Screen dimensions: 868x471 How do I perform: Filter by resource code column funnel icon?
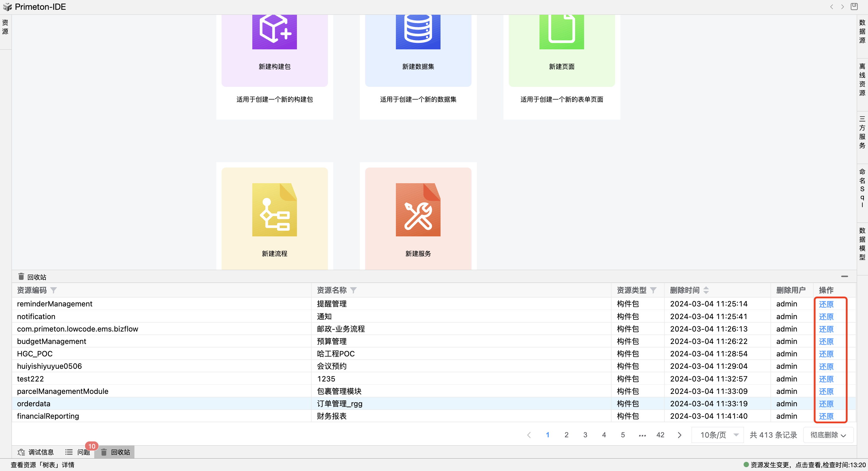(x=53, y=290)
